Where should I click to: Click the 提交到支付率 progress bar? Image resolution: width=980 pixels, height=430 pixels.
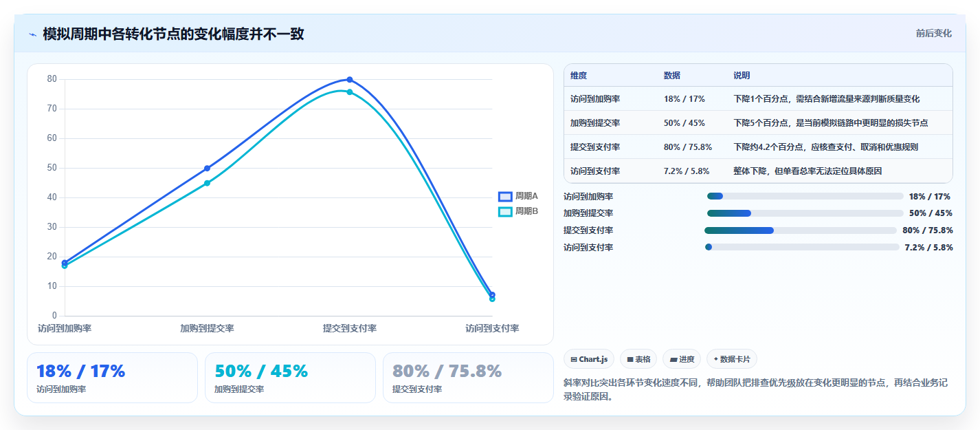[801, 230]
